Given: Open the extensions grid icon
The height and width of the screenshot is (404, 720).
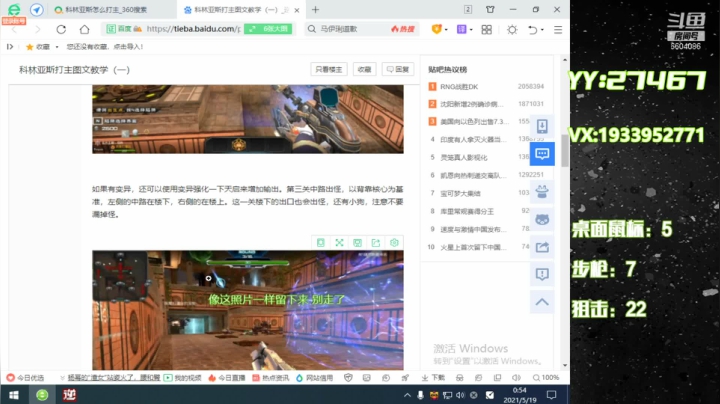Looking at the screenshot, I should point(486,29).
